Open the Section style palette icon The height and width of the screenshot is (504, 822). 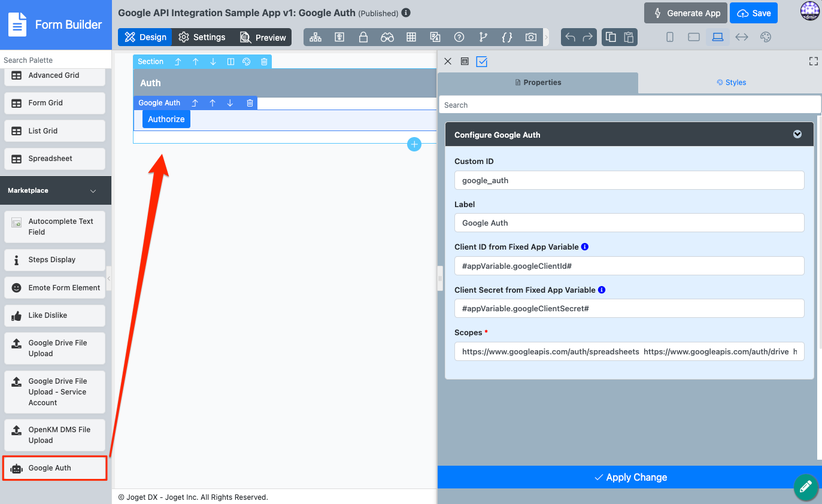247,62
